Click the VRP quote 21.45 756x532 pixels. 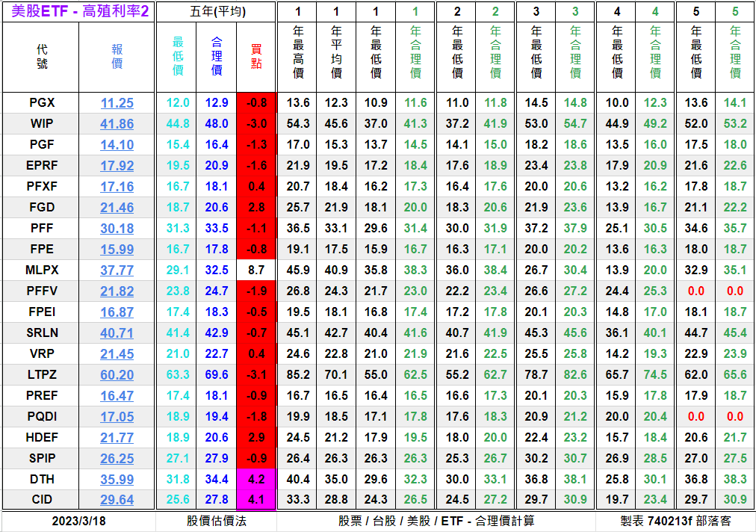click(x=117, y=354)
